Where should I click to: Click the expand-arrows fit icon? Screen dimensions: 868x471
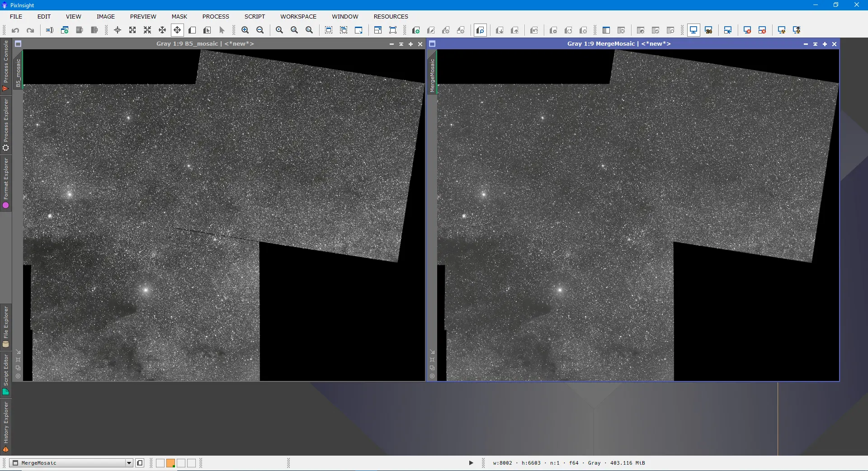132,30
